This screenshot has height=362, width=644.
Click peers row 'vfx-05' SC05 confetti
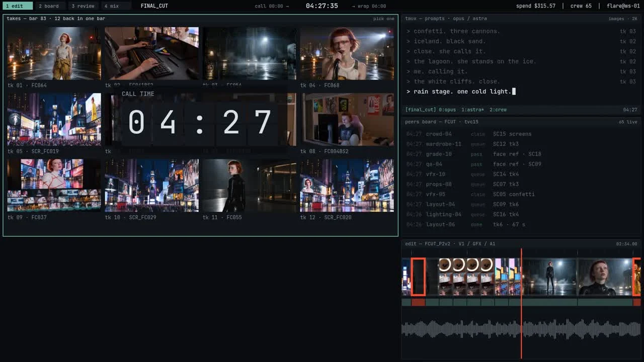click(521, 194)
